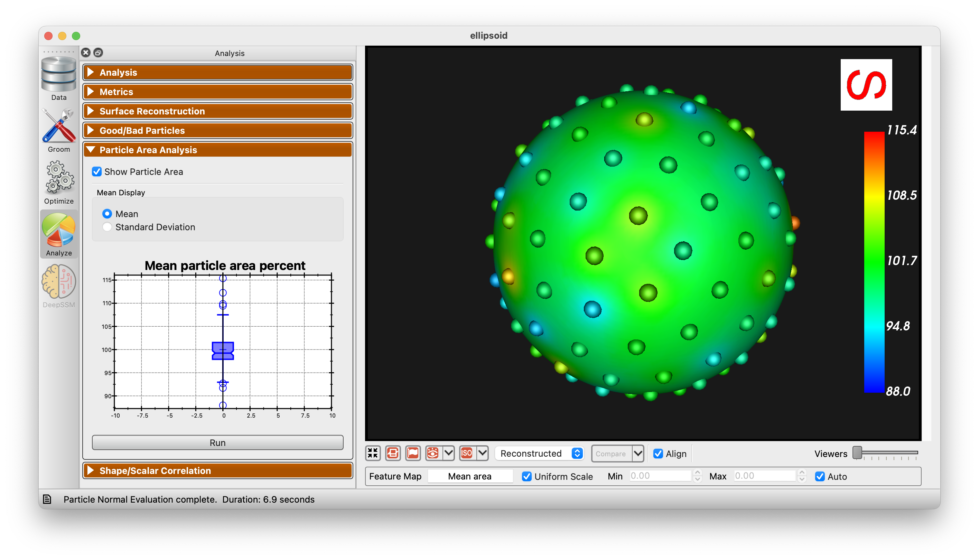Screen dimensions: 979x560
Task: Toggle the Uniform Scale checkbox
Action: [x=526, y=477]
